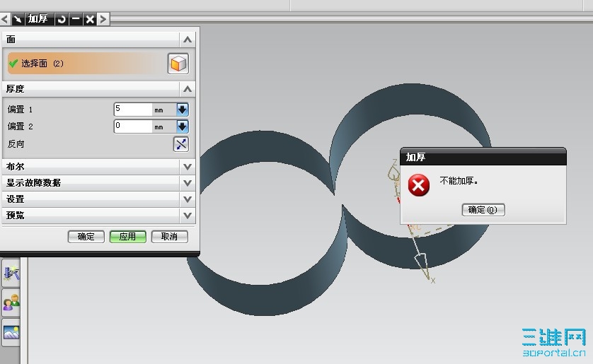The width and height of the screenshot is (593, 364).
Task: Open the 偏置 2 dropdown arrow
Action: (183, 126)
